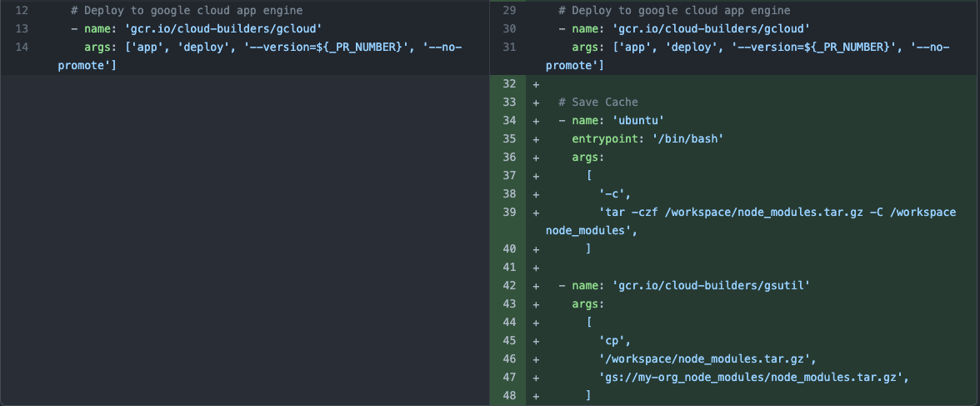Click added line number 44
The height and width of the screenshot is (406, 980).
(x=508, y=322)
